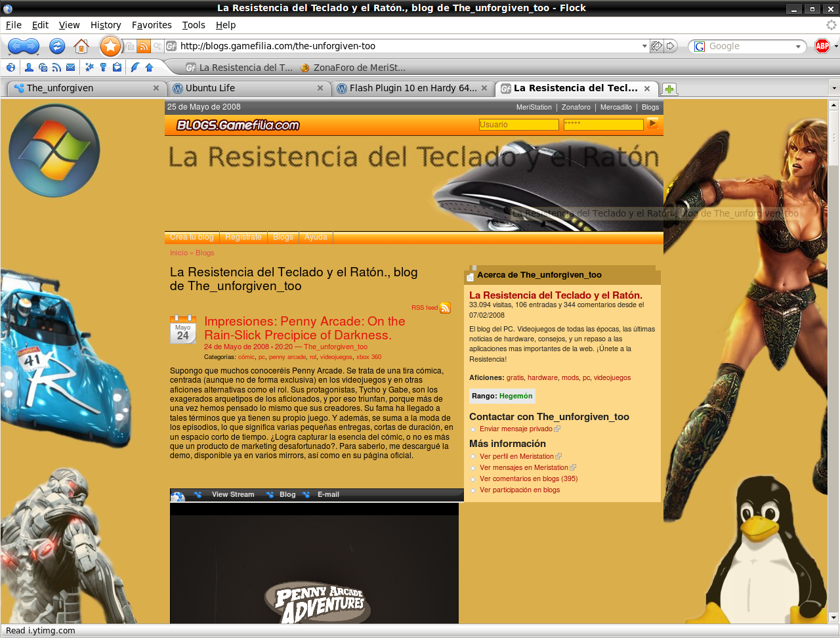Open the Media Bar camera icon
This screenshot has width=840, height=638.
pyautogui.click(x=43, y=67)
